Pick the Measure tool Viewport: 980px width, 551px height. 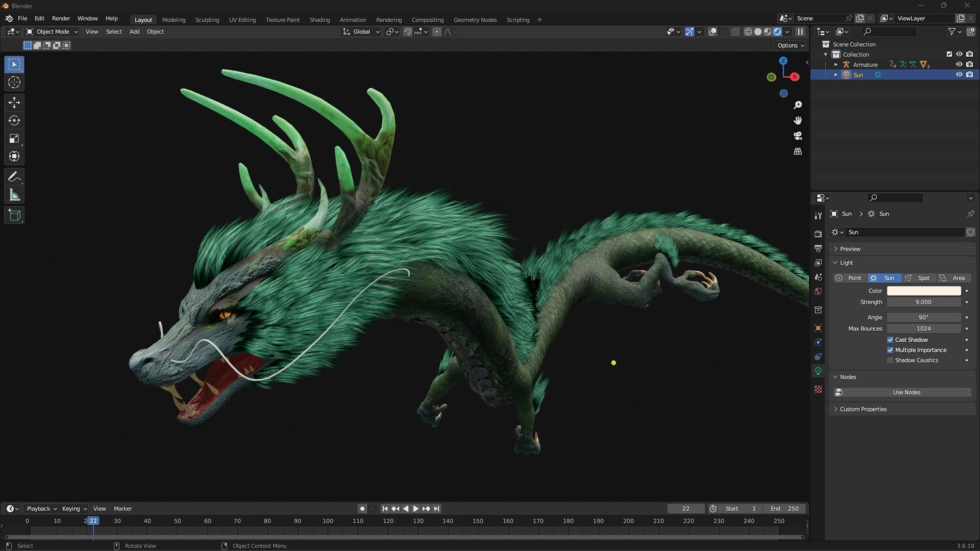[14, 195]
